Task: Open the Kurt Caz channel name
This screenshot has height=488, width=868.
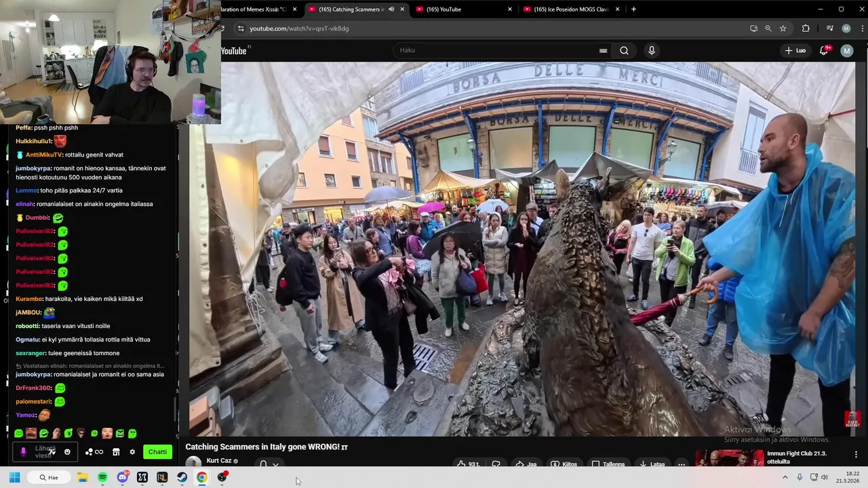Action: tap(219, 461)
